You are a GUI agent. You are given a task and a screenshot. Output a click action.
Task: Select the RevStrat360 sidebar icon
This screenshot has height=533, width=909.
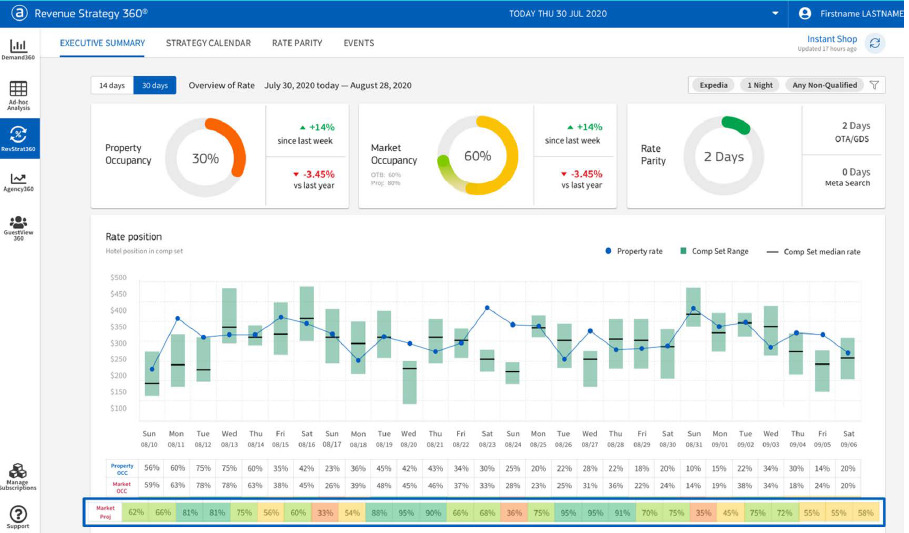click(19, 138)
